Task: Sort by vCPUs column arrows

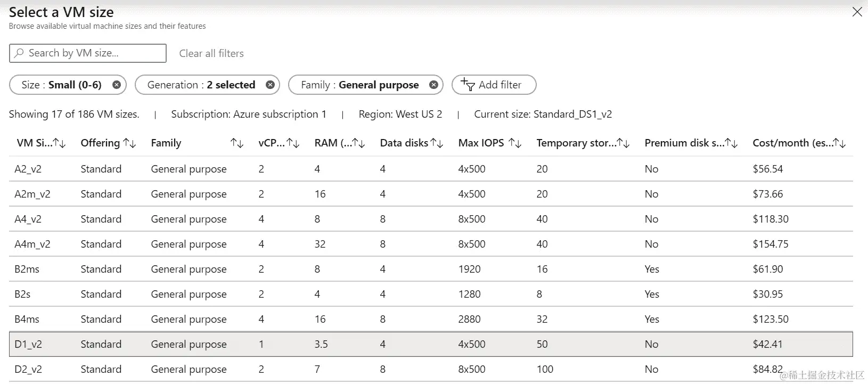Action: click(x=293, y=143)
